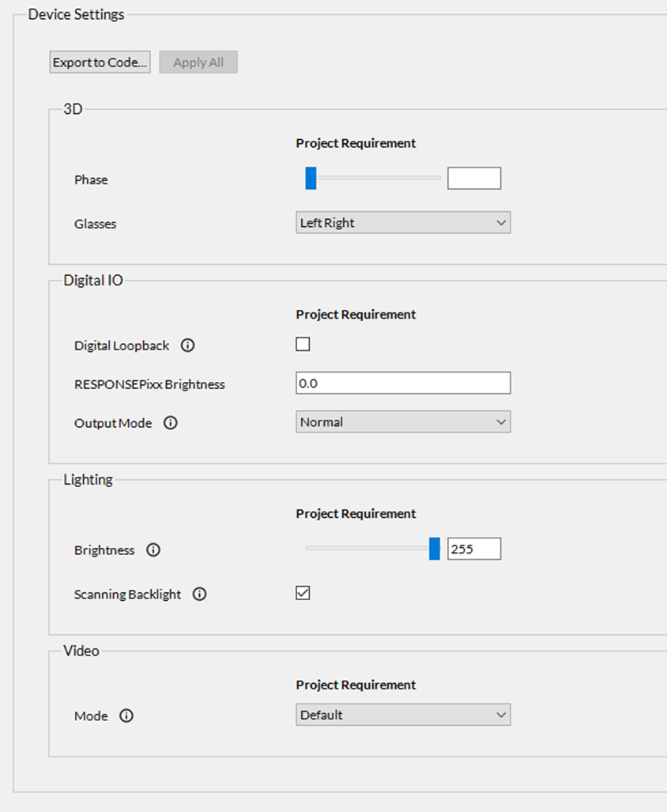Click the RESPONSEPixx Brightness text label
The height and width of the screenshot is (812, 667).
click(149, 384)
